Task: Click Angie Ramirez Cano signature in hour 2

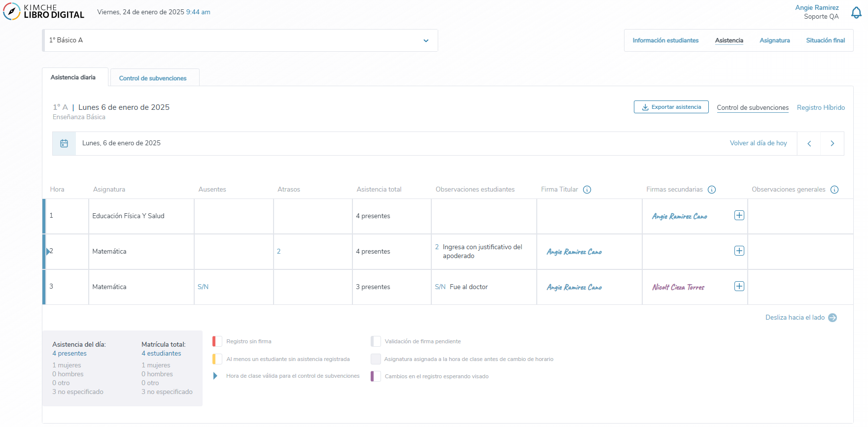Action: pos(574,252)
